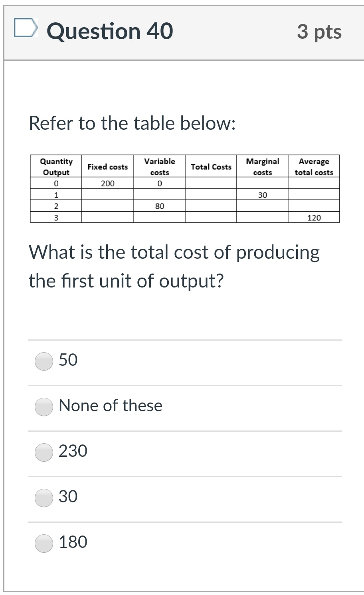Choose answer 30
This screenshot has width=364, height=595.
(x=44, y=498)
